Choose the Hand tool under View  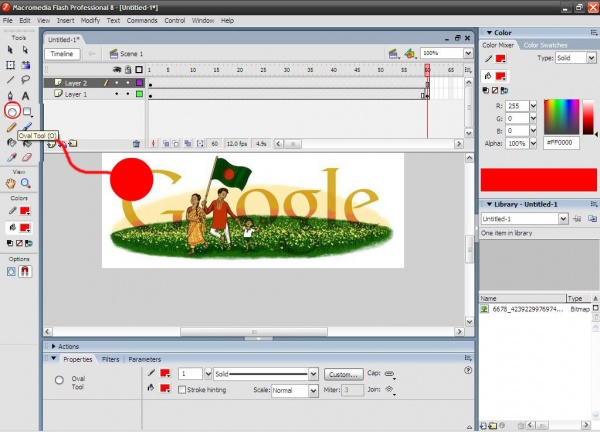coord(12,184)
